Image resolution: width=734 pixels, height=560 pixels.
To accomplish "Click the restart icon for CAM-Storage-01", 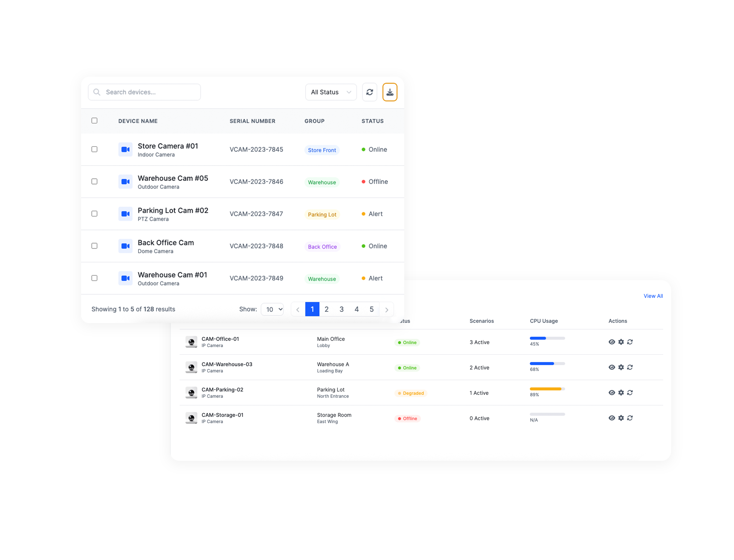I will pos(630,418).
